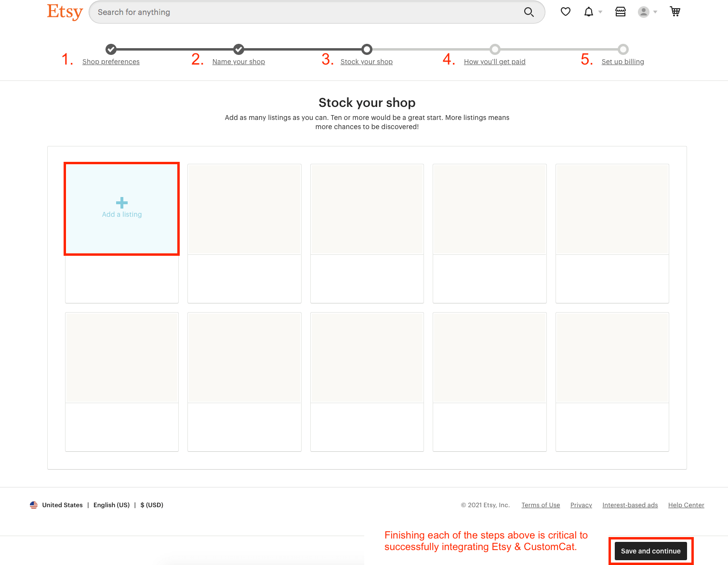This screenshot has height=565, width=728.
Task: Select the How you'll get paid step
Action: click(x=494, y=61)
